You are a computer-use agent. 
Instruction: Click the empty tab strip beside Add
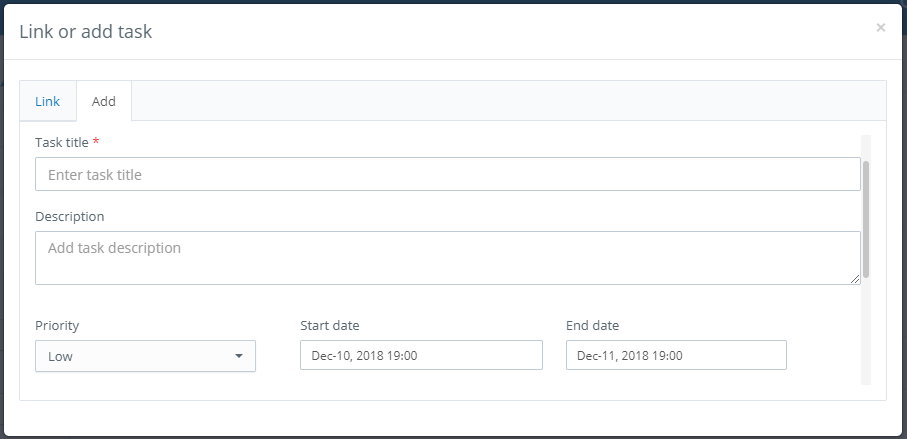point(508,101)
